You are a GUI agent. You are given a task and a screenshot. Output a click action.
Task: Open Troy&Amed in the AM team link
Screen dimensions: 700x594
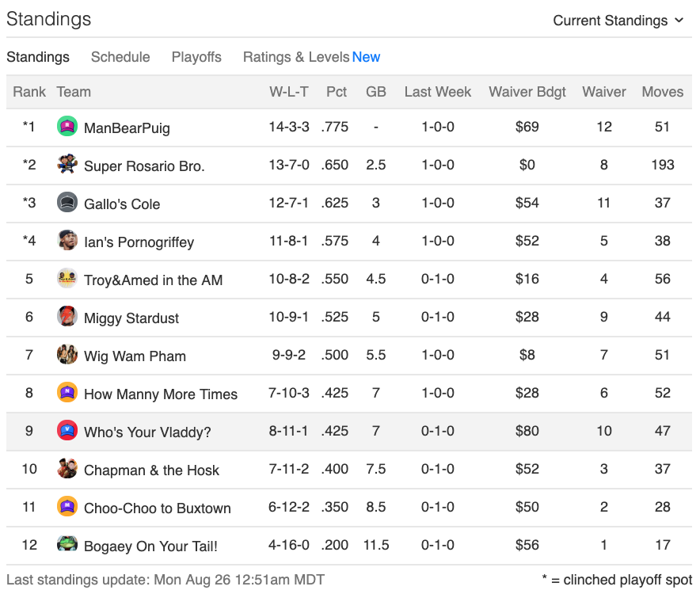pyautogui.click(x=153, y=280)
